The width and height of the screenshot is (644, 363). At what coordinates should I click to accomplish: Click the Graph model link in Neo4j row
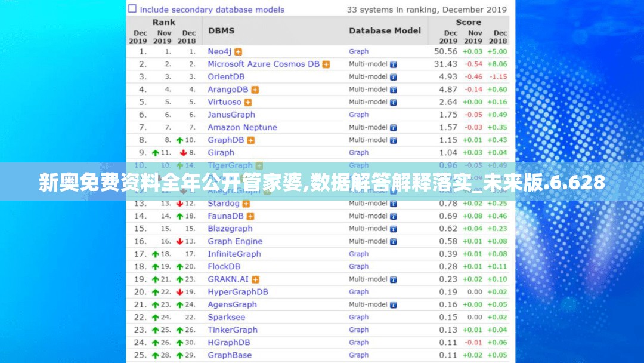click(358, 51)
